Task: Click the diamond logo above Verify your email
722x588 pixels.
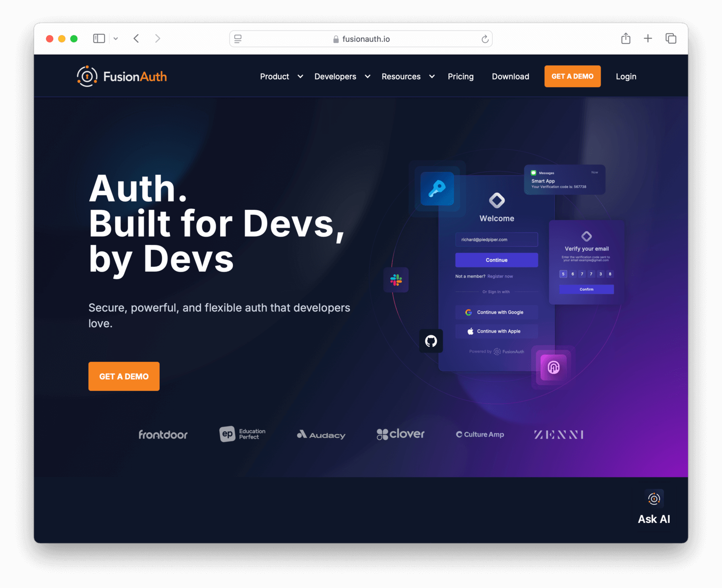Action: pyautogui.click(x=587, y=236)
